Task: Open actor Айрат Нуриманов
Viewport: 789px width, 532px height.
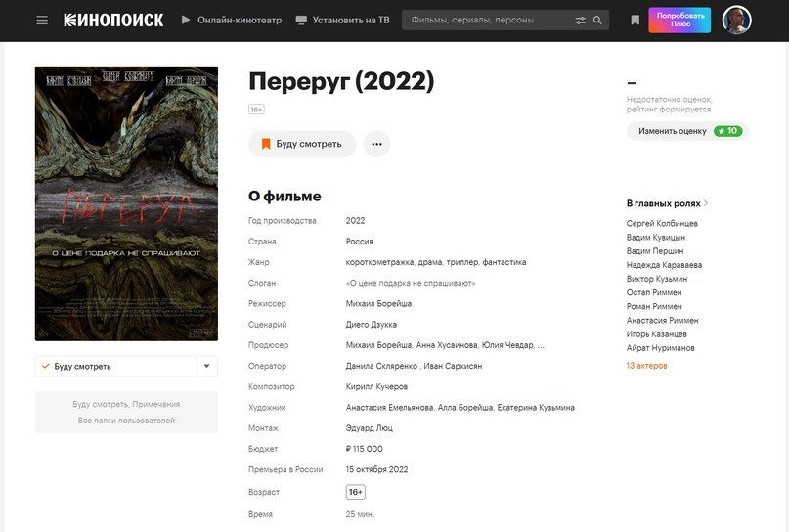Action: [660, 348]
